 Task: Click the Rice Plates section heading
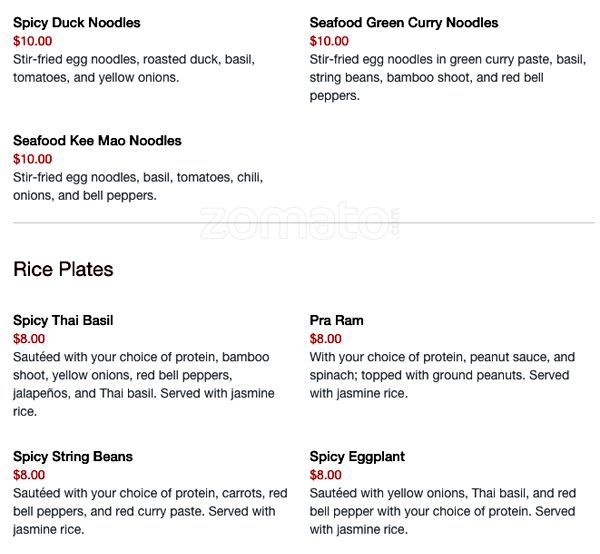(x=63, y=269)
